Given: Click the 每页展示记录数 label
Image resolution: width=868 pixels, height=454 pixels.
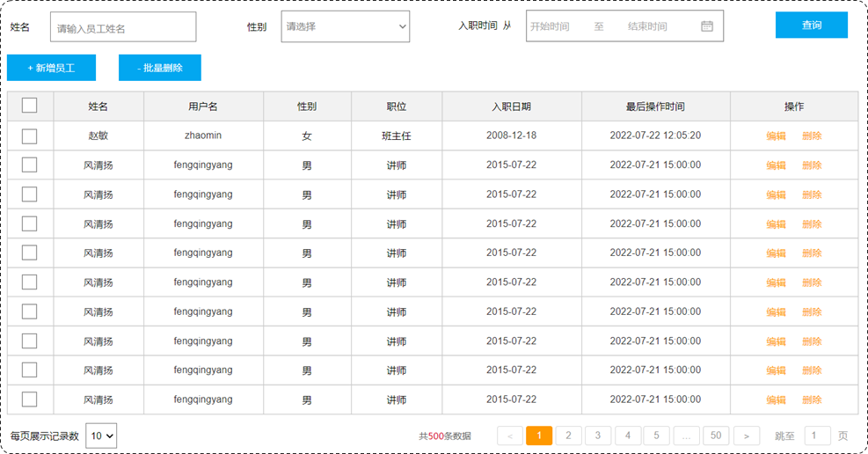Looking at the screenshot, I should click(x=45, y=436).
